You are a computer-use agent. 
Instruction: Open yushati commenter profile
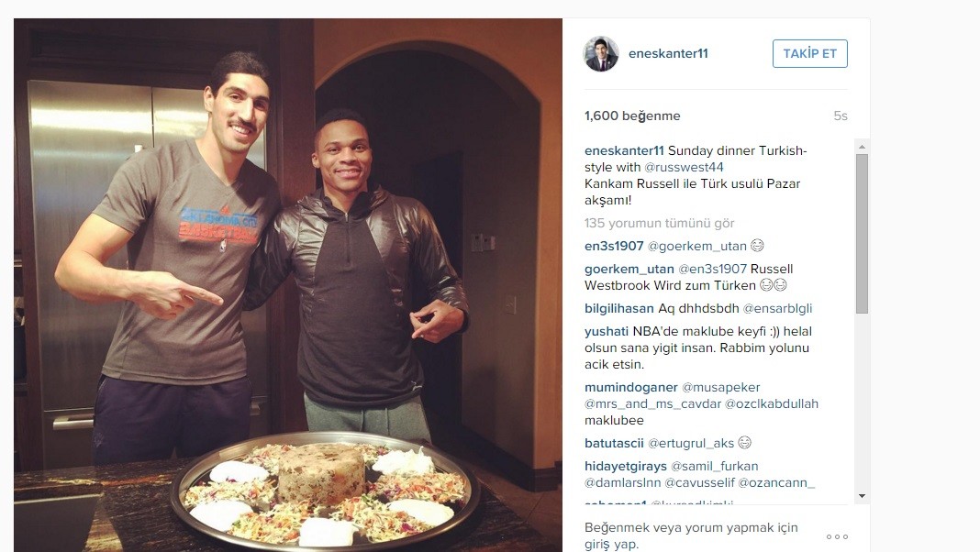607,332
